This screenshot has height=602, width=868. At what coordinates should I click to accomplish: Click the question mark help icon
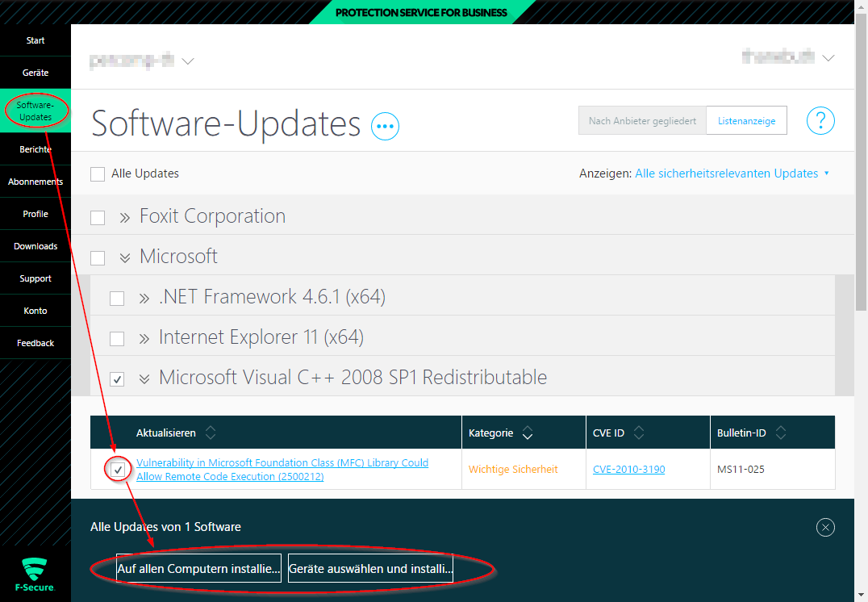tap(820, 120)
